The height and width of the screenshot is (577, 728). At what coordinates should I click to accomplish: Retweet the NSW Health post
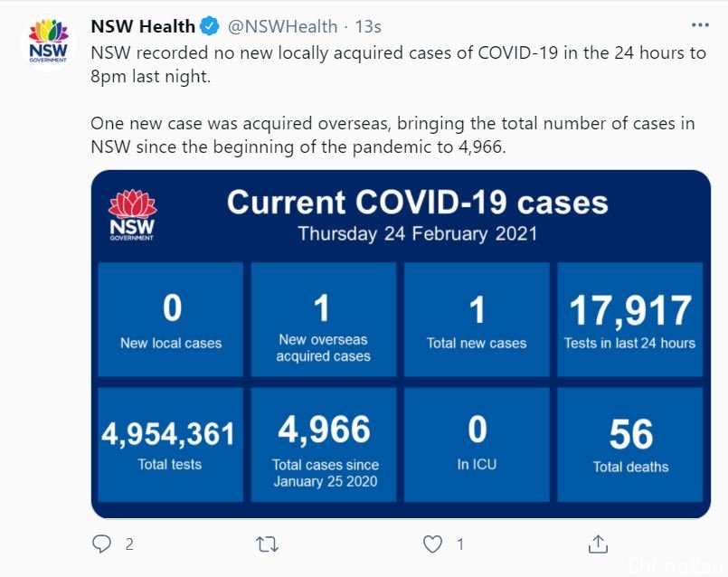[267, 544]
